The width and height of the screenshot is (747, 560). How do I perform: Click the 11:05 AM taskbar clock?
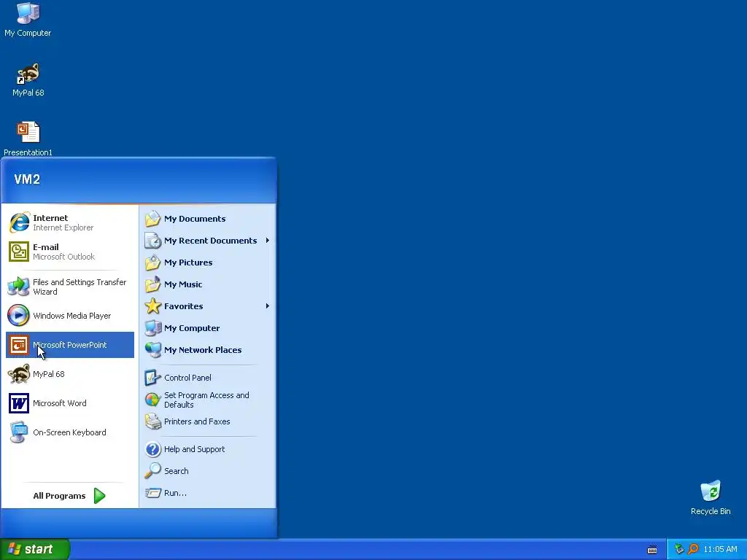pos(720,550)
